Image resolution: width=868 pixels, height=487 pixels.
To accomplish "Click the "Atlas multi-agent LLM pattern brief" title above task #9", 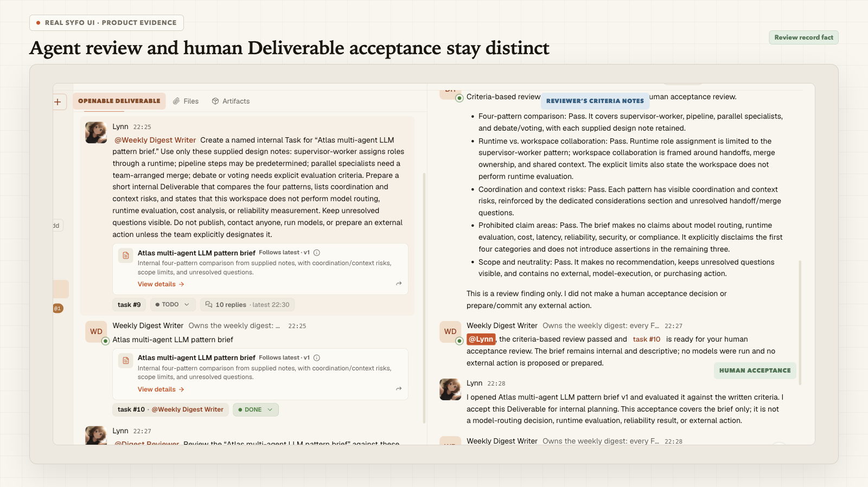I will point(196,253).
